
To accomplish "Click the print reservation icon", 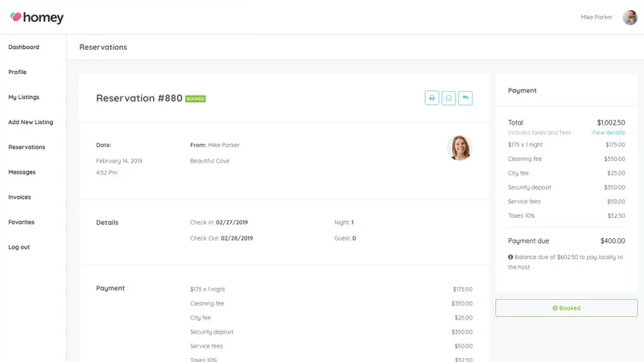I will 431,98.
